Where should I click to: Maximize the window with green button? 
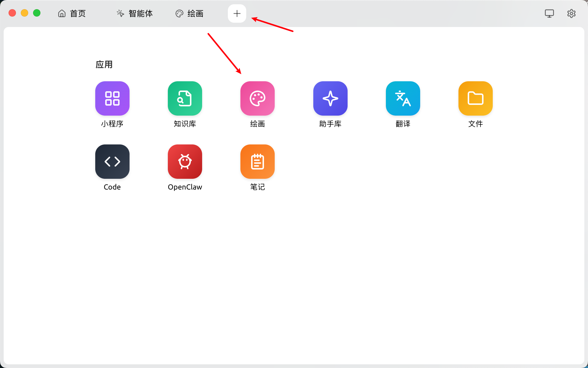[37, 13]
